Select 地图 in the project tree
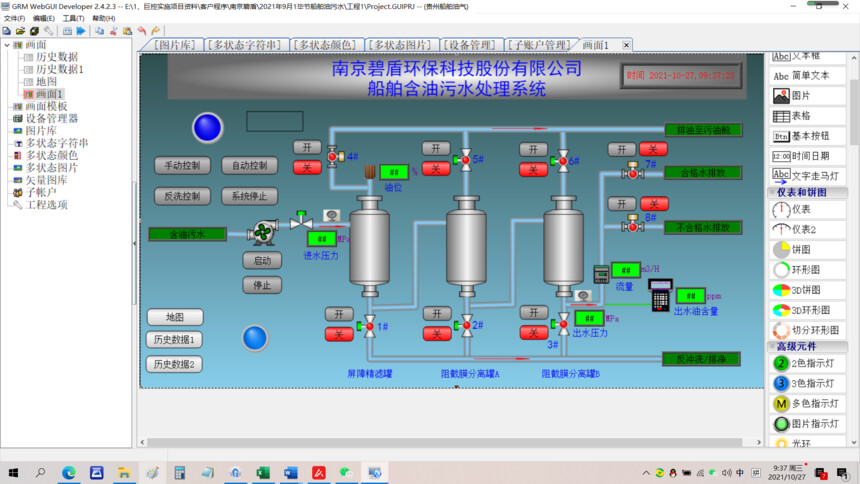The height and width of the screenshot is (484, 860). 47,82
